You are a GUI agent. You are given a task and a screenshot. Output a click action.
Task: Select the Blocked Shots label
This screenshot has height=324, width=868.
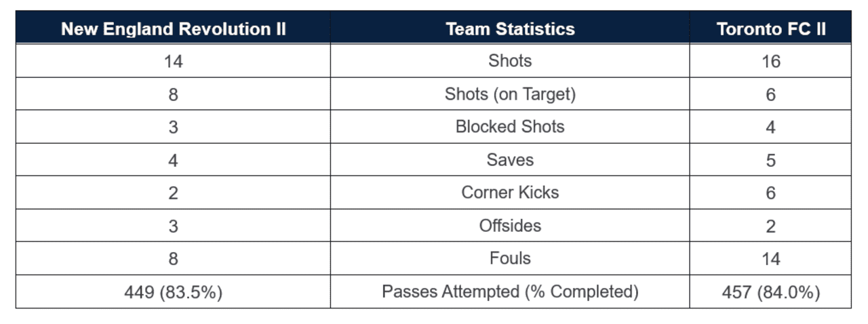coord(510,127)
